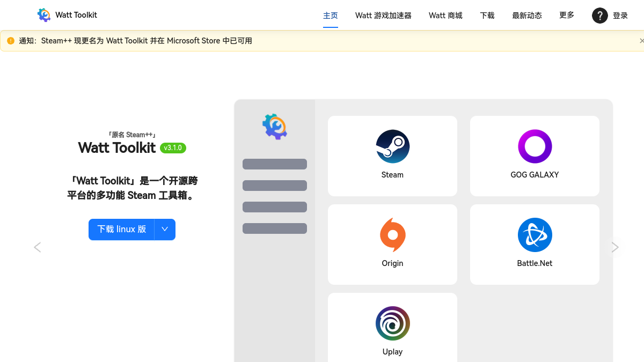Go to next carousel slide

[615, 247]
